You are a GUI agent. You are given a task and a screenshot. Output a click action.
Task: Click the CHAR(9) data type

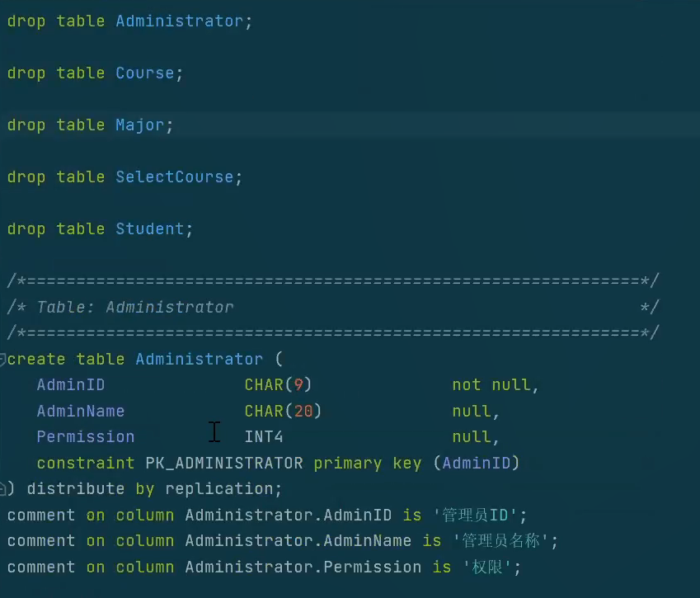coord(278,385)
